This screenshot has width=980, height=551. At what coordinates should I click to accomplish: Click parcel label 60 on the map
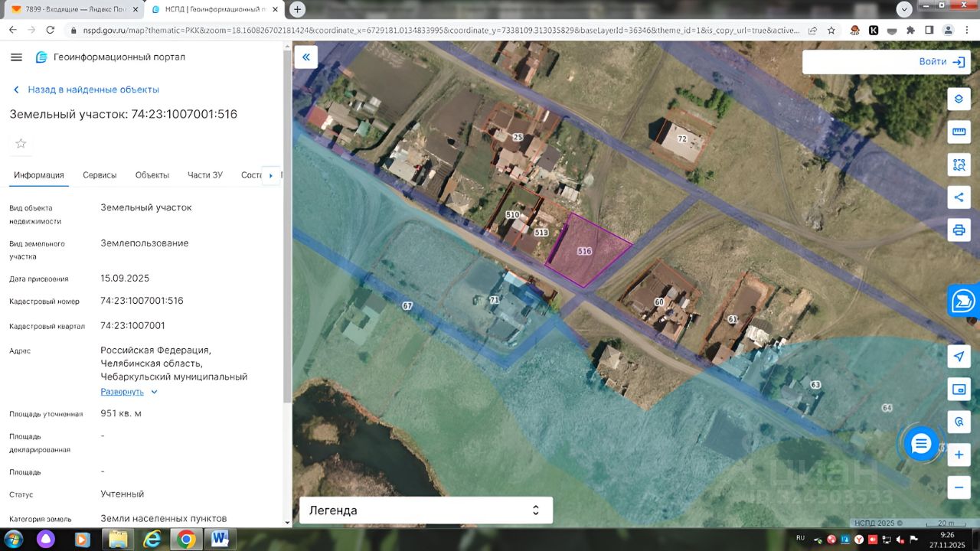[x=658, y=302]
